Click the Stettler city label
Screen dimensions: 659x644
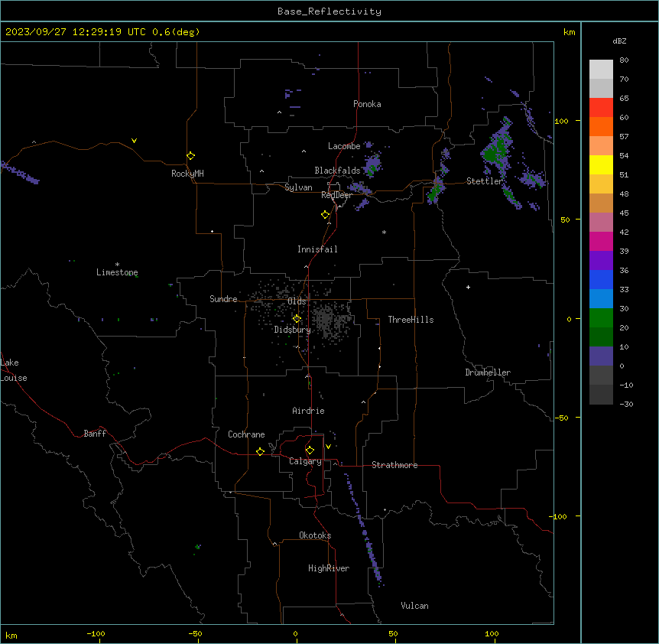point(485,181)
